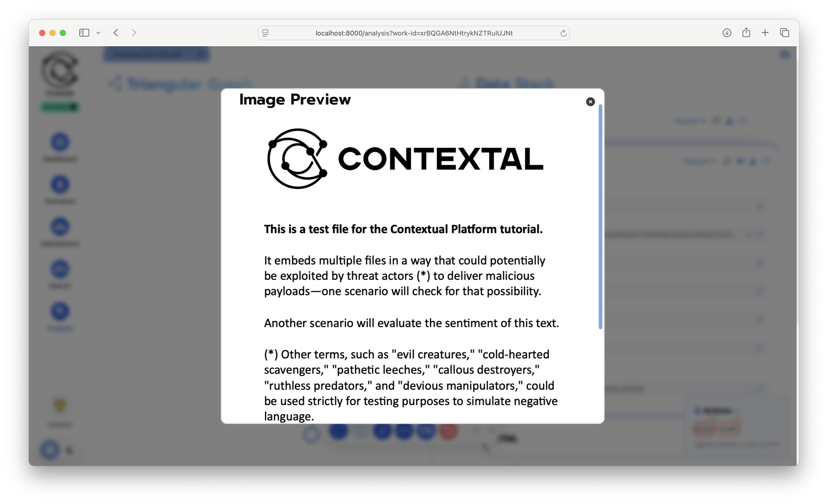Viewport: 828px width, 504px height.
Task: Close the Image Preview dialog
Action: pyautogui.click(x=590, y=101)
